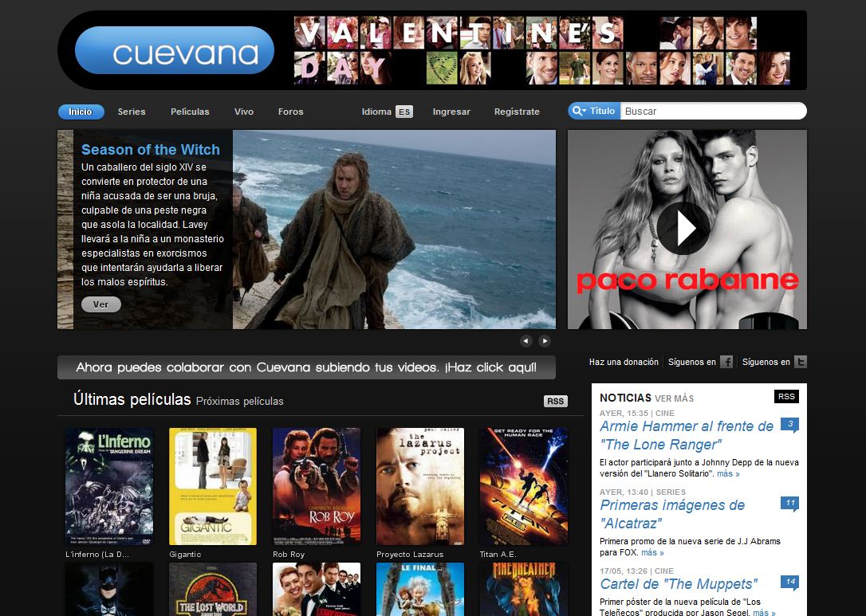Click Registrate to sign up
866x616 pixels.
(x=517, y=112)
